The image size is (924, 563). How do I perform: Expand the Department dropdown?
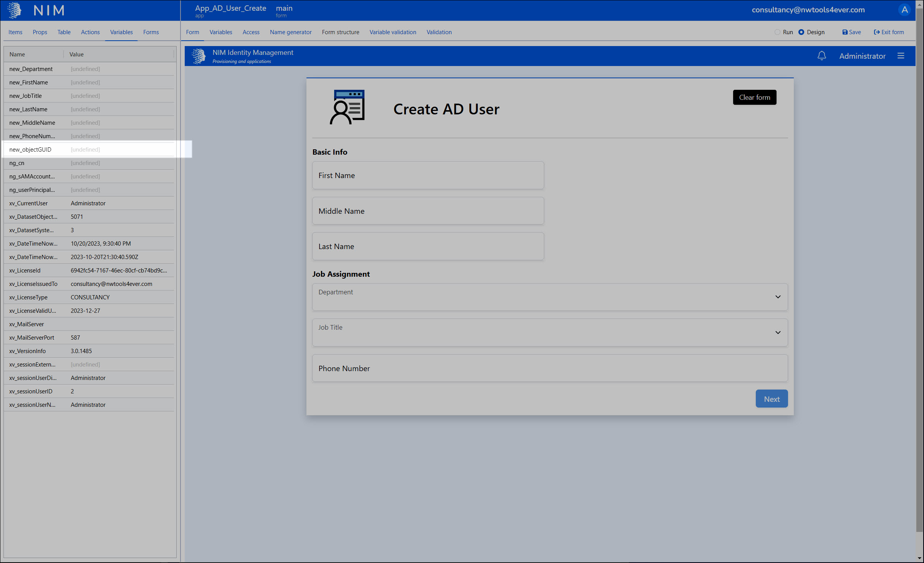[778, 297]
